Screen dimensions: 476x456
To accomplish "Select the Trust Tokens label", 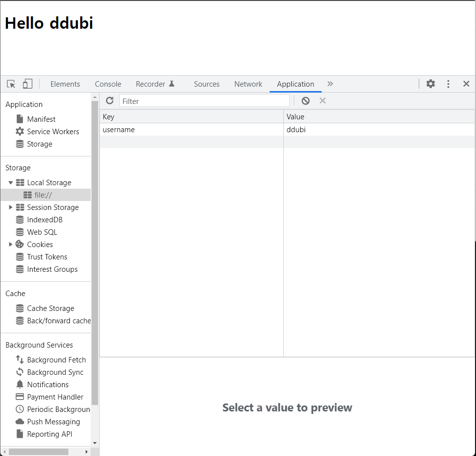I will point(47,257).
